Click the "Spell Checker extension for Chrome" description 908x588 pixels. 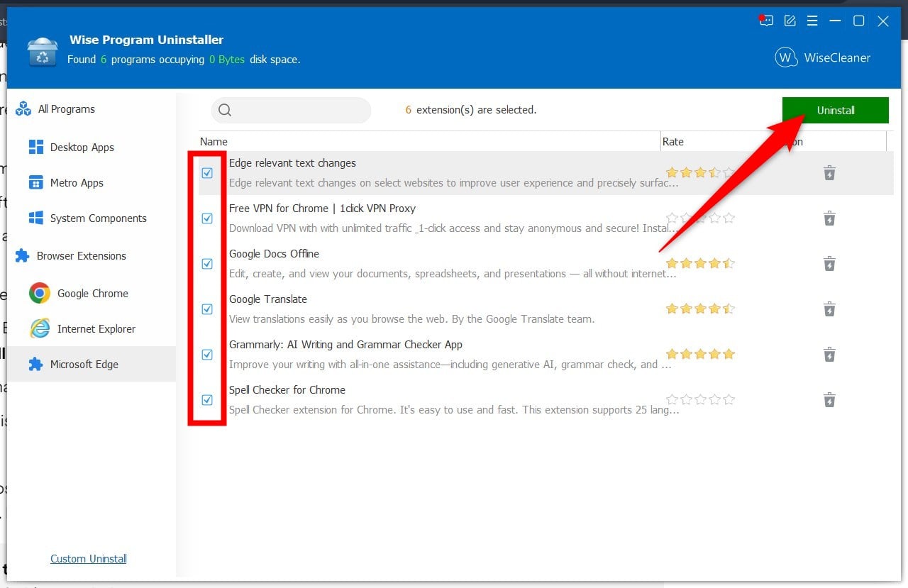point(454,410)
